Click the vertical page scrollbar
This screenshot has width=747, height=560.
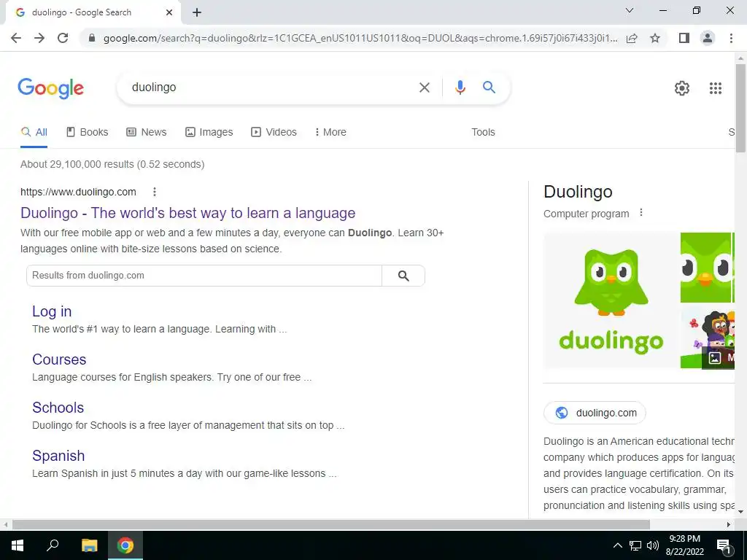click(x=740, y=108)
